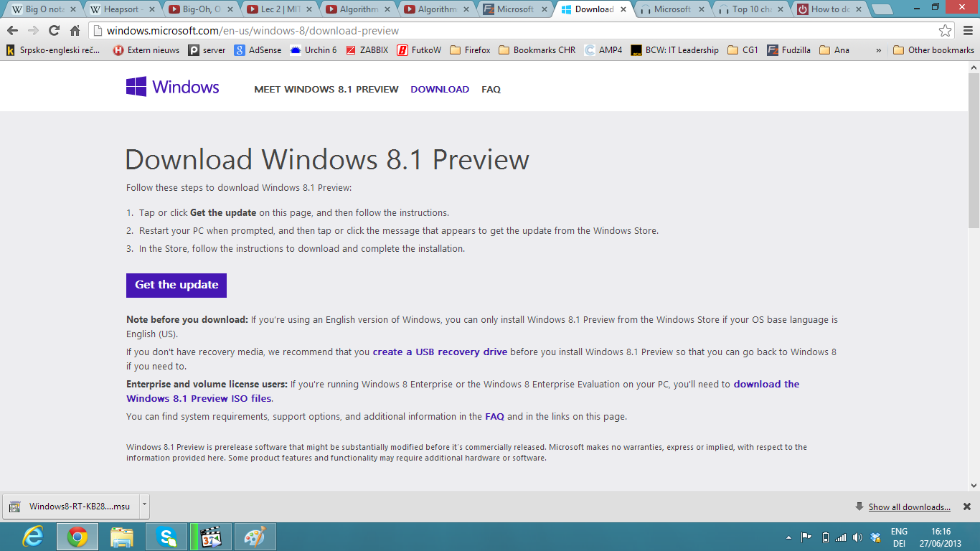Open Paint from the taskbar

click(255, 537)
